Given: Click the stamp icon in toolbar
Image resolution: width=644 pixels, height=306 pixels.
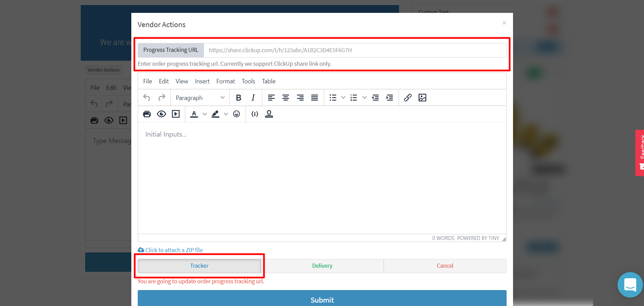Looking at the screenshot, I should pos(269,114).
